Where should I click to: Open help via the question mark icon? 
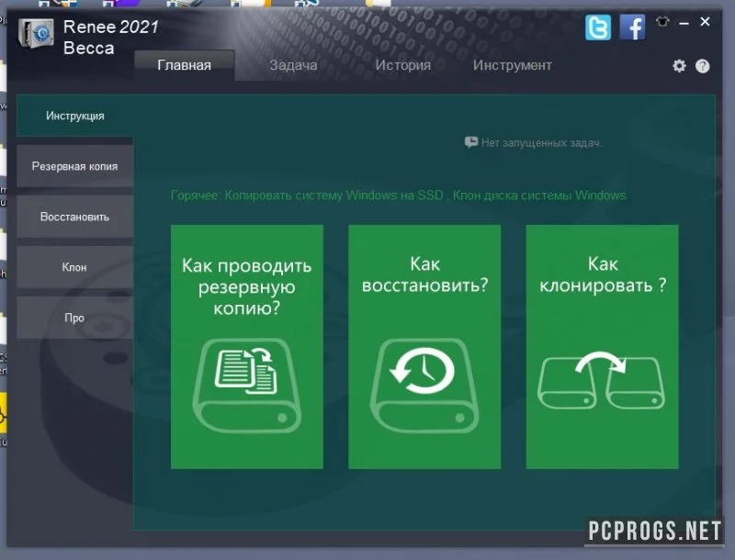pos(702,66)
